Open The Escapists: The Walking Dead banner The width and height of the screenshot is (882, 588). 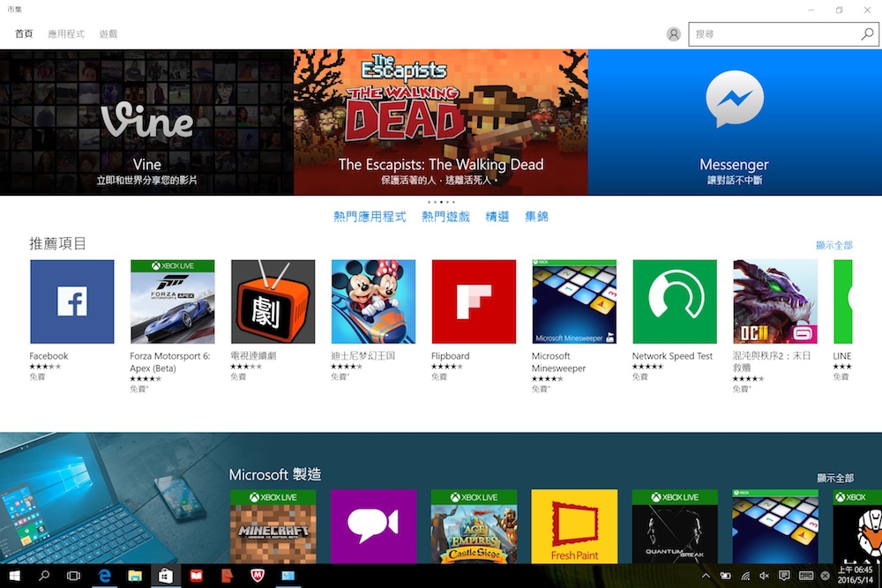pyautogui.click(x=440, y=123)
